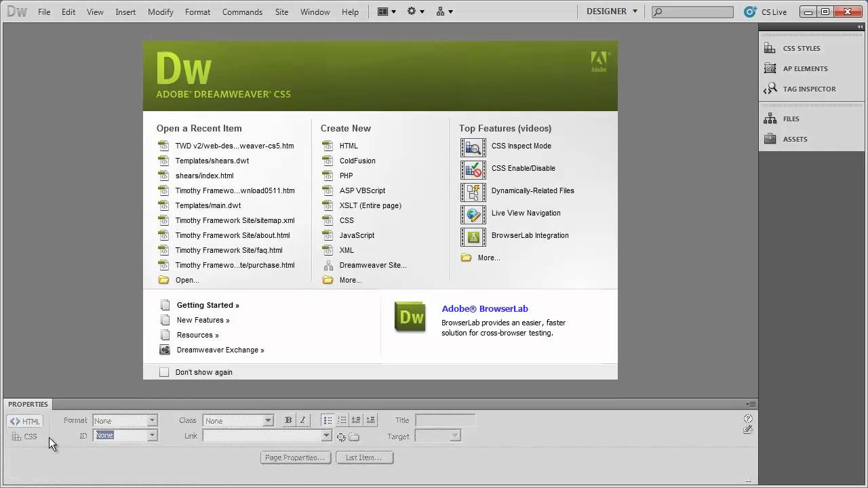Click the Text Outdent button in Properties
This screenshot has height=488, width=868.
(357, 420)
